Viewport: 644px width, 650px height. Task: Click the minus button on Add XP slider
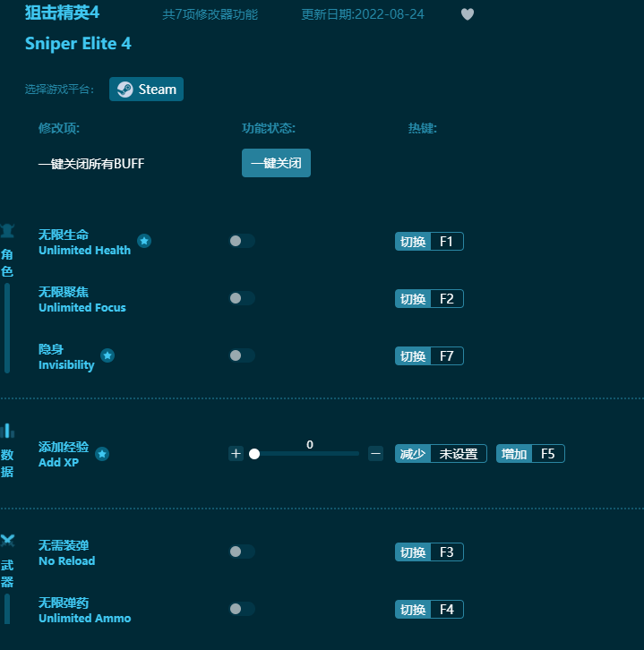pyautogui.click(x=375, y=454)
